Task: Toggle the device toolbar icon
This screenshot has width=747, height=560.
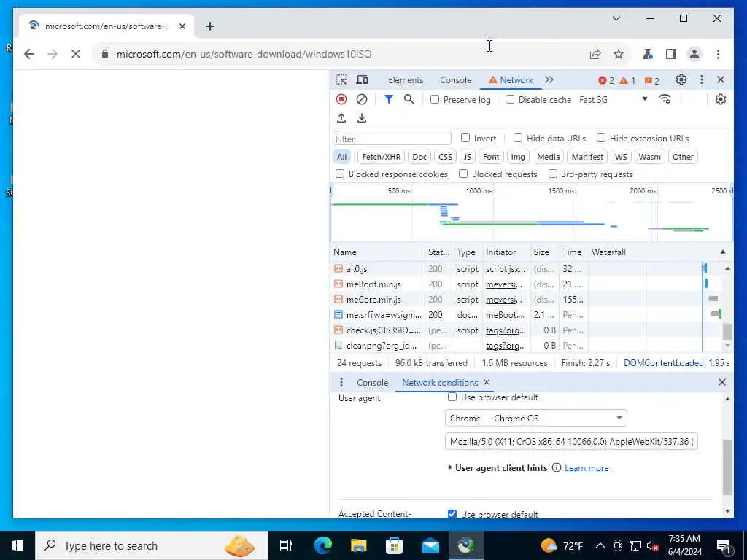Action: (x=362, y=80)
